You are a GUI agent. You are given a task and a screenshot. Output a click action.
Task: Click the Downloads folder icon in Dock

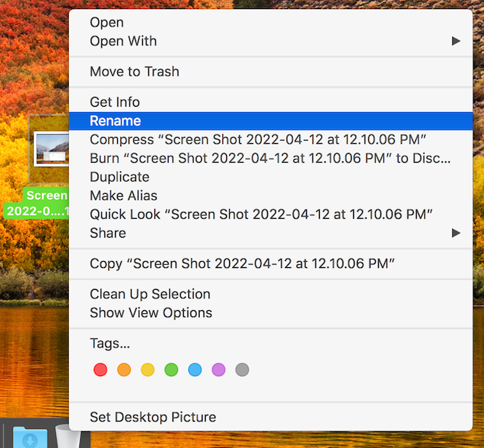coord(30,437)
